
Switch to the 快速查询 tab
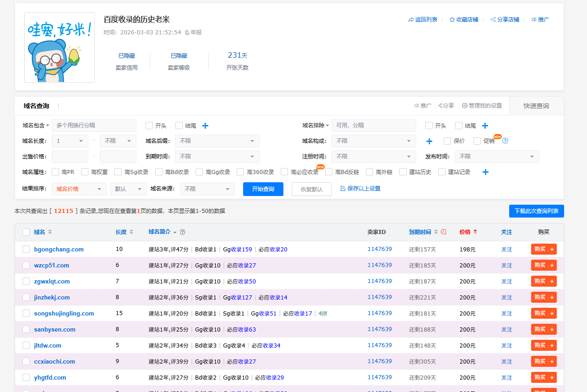(x=536, y=106)
